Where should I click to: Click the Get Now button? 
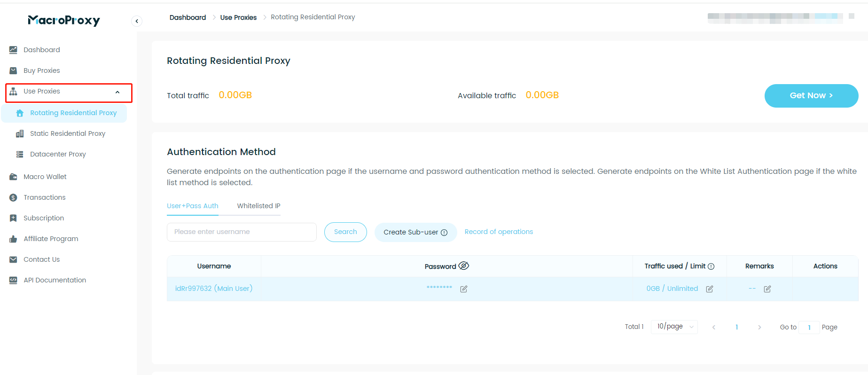coord(811,96)
